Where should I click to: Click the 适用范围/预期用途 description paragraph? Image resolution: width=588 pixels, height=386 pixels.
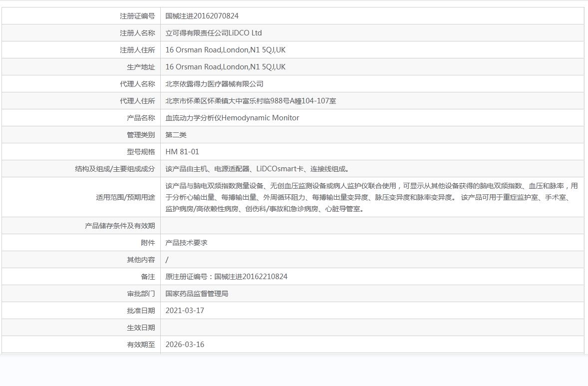371,197
